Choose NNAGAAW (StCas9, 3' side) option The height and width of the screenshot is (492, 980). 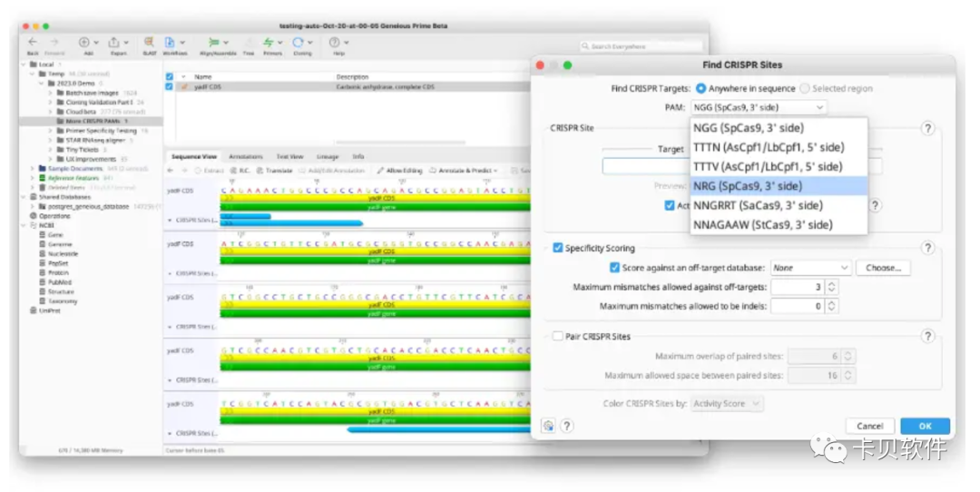pyautogui.click(x=779, y=224)
